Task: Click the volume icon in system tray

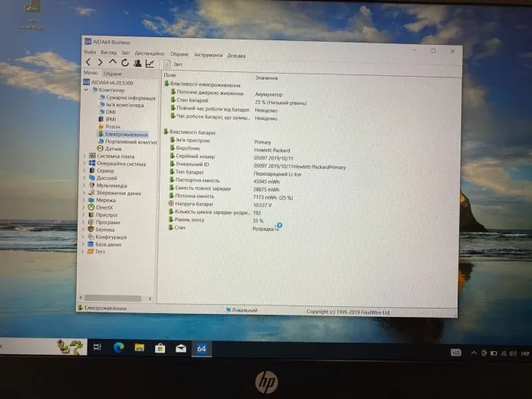Action: pos(513,353)
